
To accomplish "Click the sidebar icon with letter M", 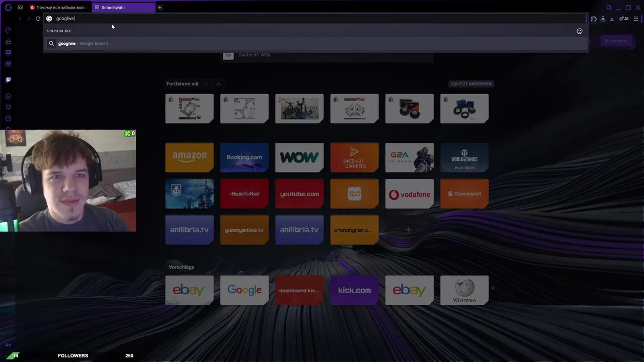I will point(8,63).
